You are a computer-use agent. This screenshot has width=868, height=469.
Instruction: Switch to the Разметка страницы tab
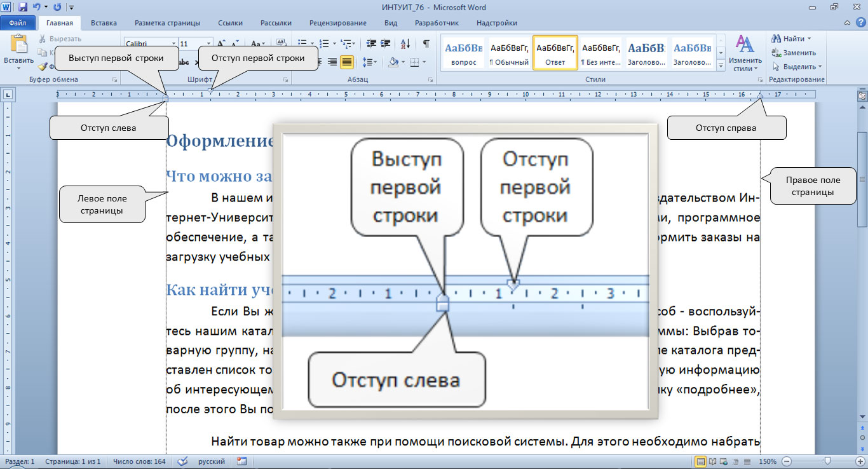[167, 23]
